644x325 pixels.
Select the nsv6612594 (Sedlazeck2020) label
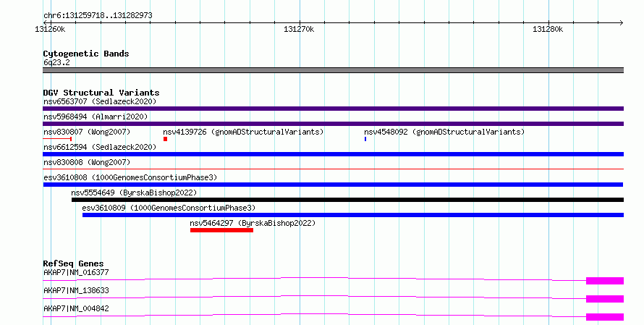[x=100, y=147]
